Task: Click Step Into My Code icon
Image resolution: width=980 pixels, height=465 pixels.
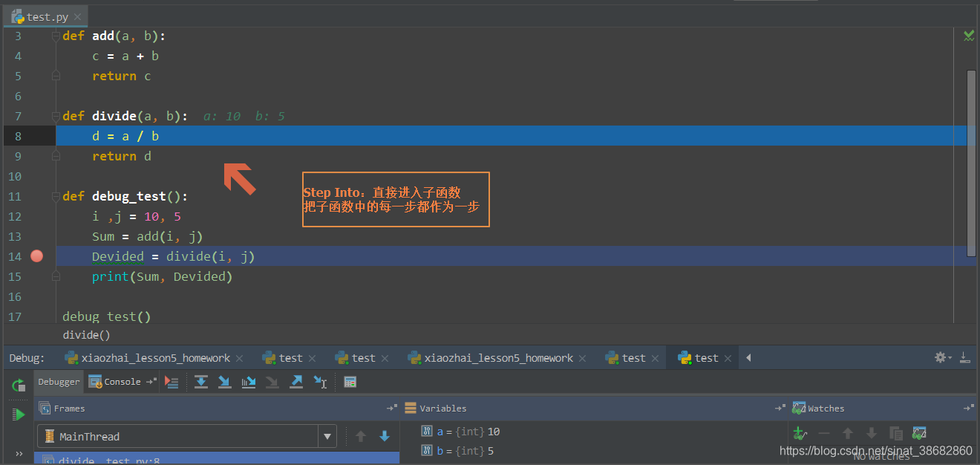Action: click(249, 382)
